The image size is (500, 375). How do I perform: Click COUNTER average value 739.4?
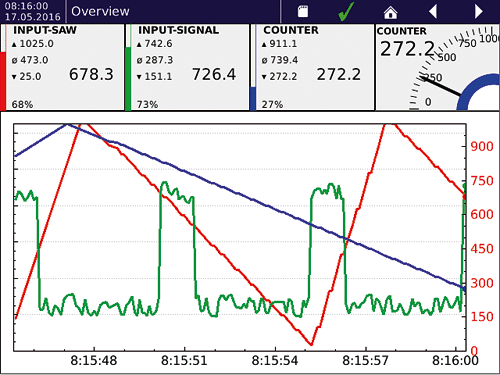pyautogui.click(x=284, y=60)
